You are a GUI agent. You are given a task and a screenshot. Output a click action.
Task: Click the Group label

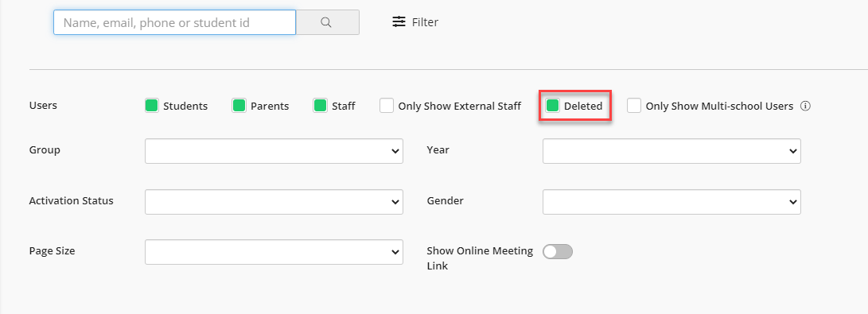(45, 149)
